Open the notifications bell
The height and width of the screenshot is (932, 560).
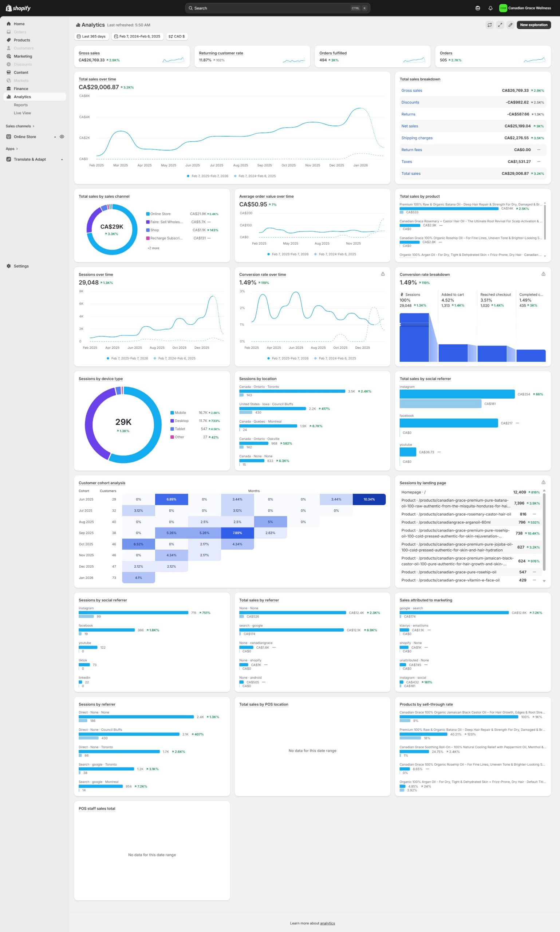[490, 8]
